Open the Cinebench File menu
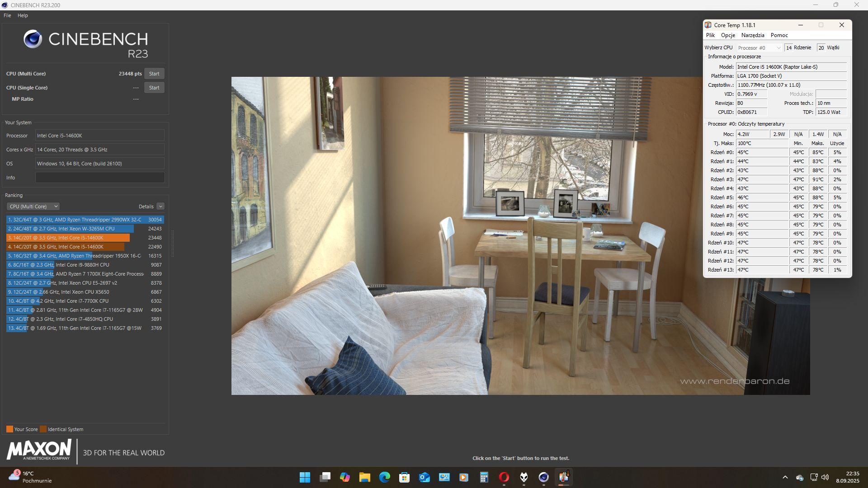Image resolution: width=868 pixels, height=488 pixels. [7, 15]
